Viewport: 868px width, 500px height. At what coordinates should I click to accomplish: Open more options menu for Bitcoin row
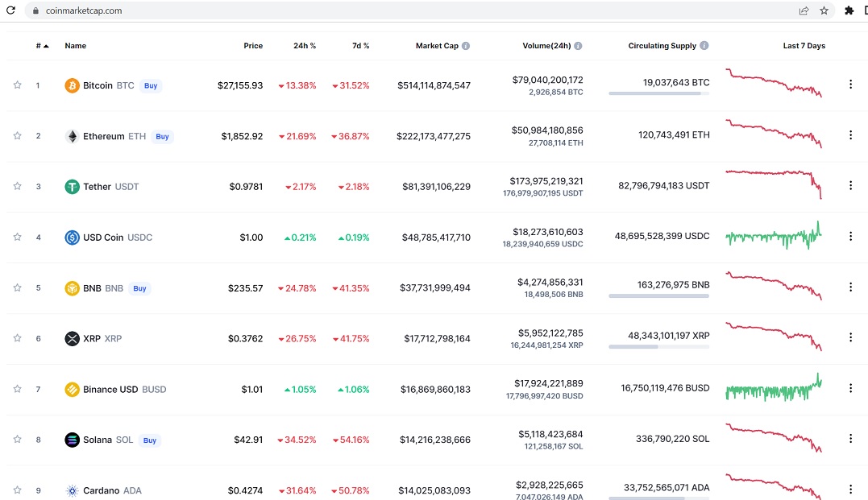[851, 84]
